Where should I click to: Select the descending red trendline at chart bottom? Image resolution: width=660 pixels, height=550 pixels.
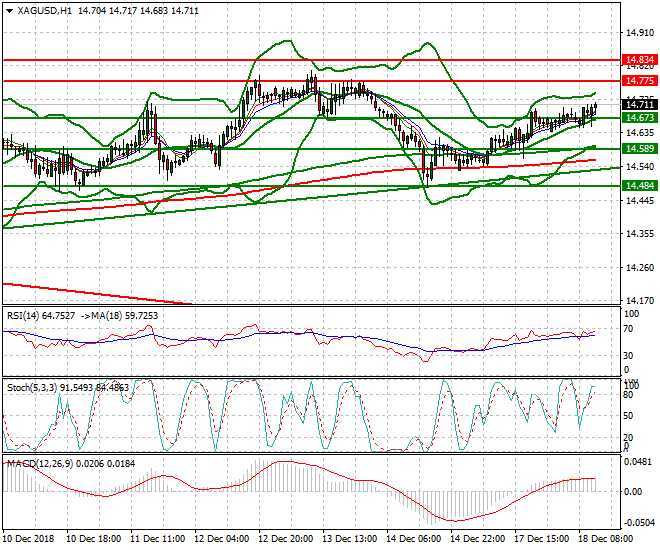pyautogui.click(x=97, y=293)
